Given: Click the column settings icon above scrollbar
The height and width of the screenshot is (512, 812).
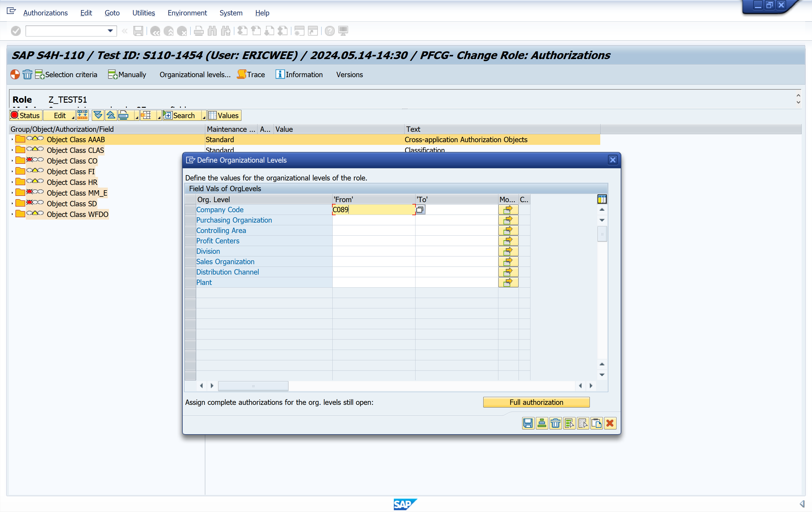Looking at the screenshot, I should [602, 199].
